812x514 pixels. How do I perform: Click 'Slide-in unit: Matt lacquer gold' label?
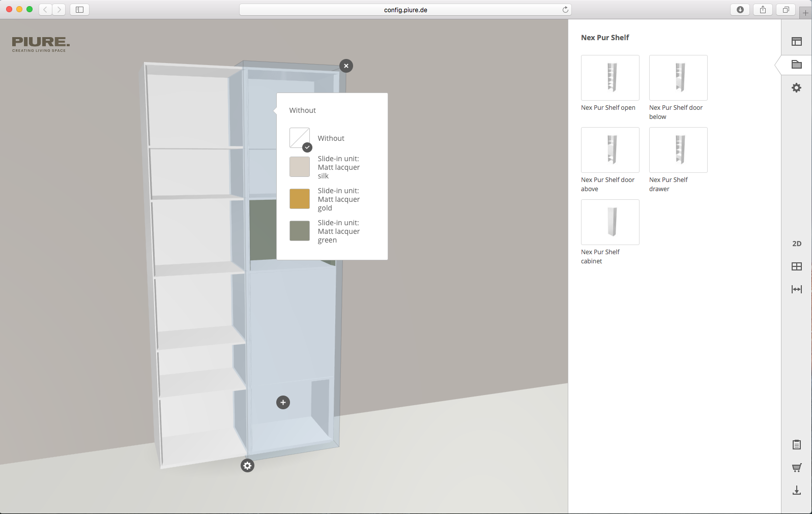(x=339, y=199)
